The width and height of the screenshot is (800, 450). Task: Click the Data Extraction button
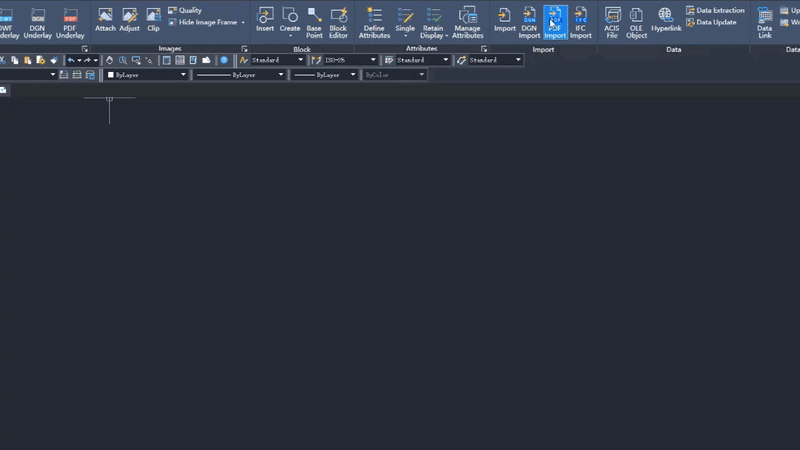[x=715, y=10]
